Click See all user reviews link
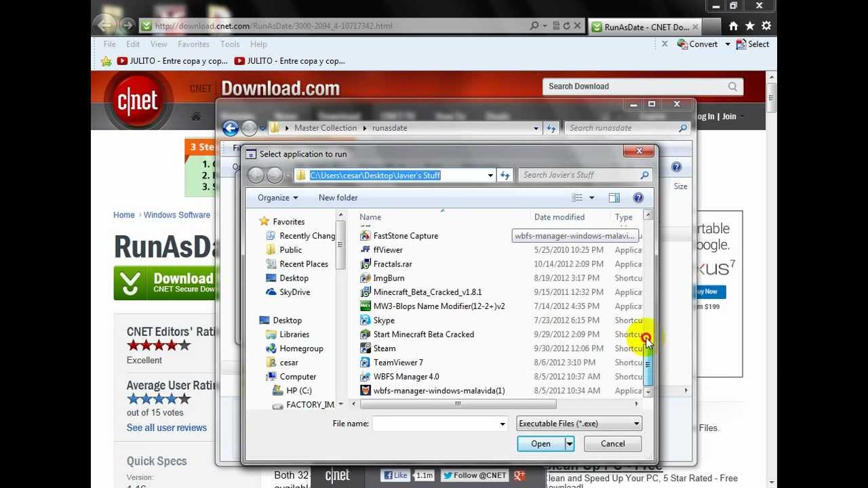The height and width of the screenshot is (488, 868). point(166,428)
